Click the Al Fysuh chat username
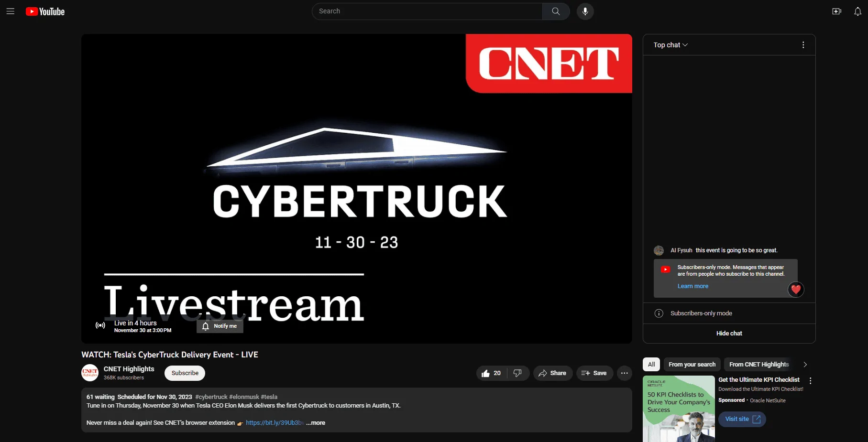Screen dimensions: 868x442 681,250
